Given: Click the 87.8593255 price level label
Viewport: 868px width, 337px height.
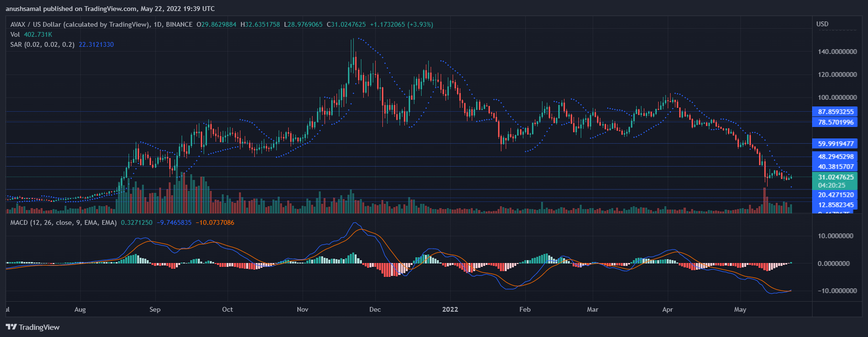Looking at the screenshot, I should tap(835, 112).
